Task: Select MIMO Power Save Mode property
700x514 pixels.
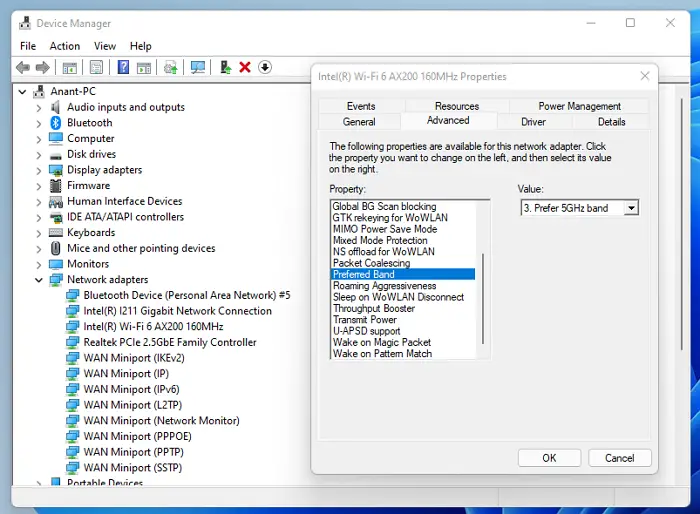Action: point(385,229)
